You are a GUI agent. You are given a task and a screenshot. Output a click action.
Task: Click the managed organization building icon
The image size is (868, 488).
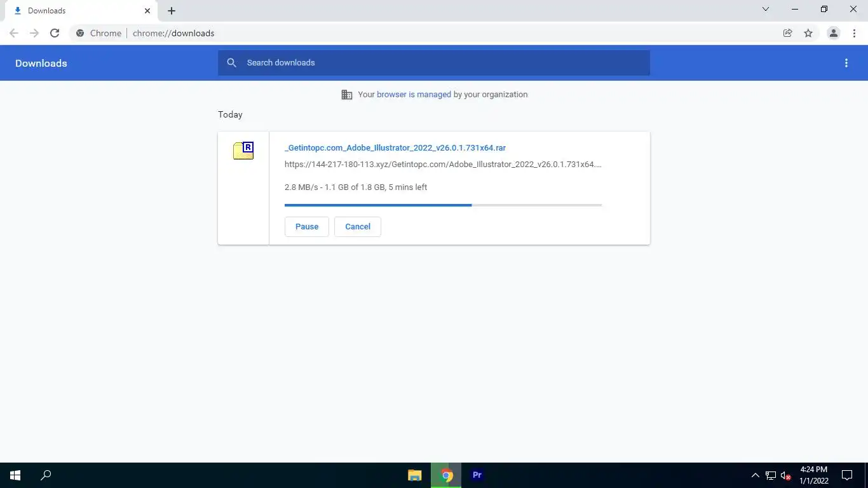347,95
